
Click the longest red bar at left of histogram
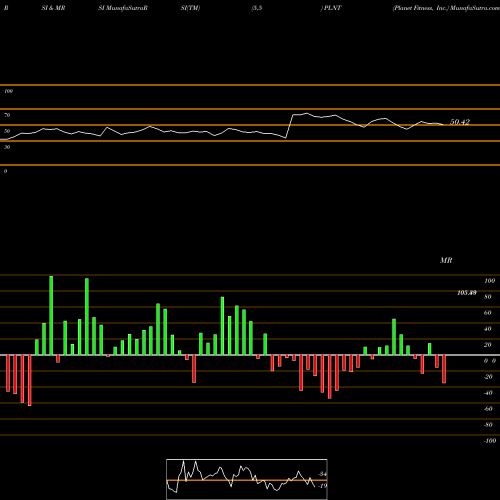click(x=30, y=380)
